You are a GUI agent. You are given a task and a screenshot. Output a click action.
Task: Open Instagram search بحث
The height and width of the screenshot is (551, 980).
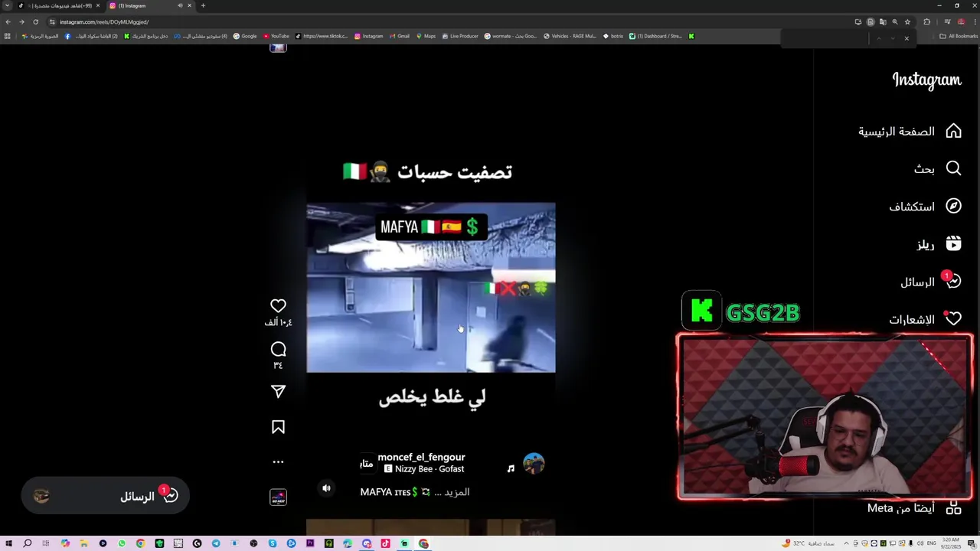(x=937, y=168)
